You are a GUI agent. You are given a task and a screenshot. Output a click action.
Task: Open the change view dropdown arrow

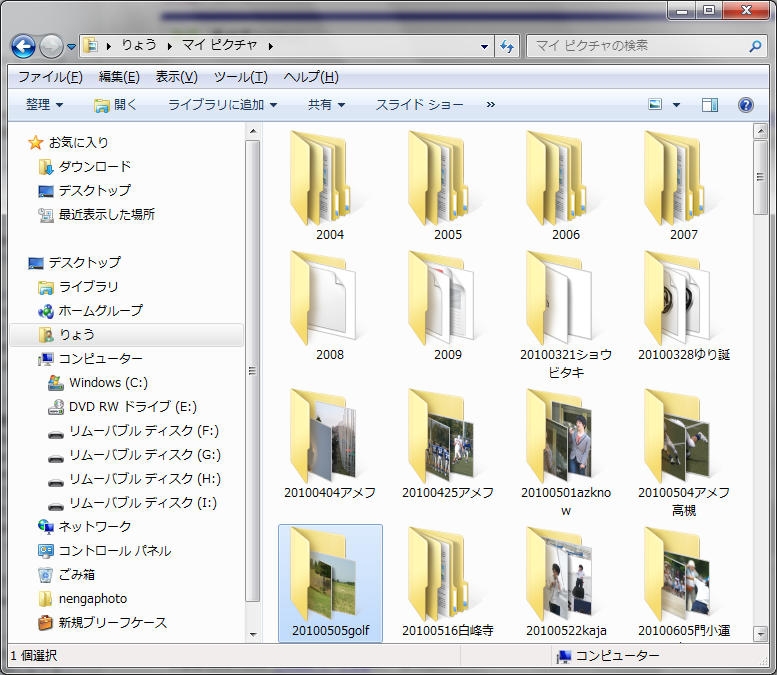click(676, 105)
